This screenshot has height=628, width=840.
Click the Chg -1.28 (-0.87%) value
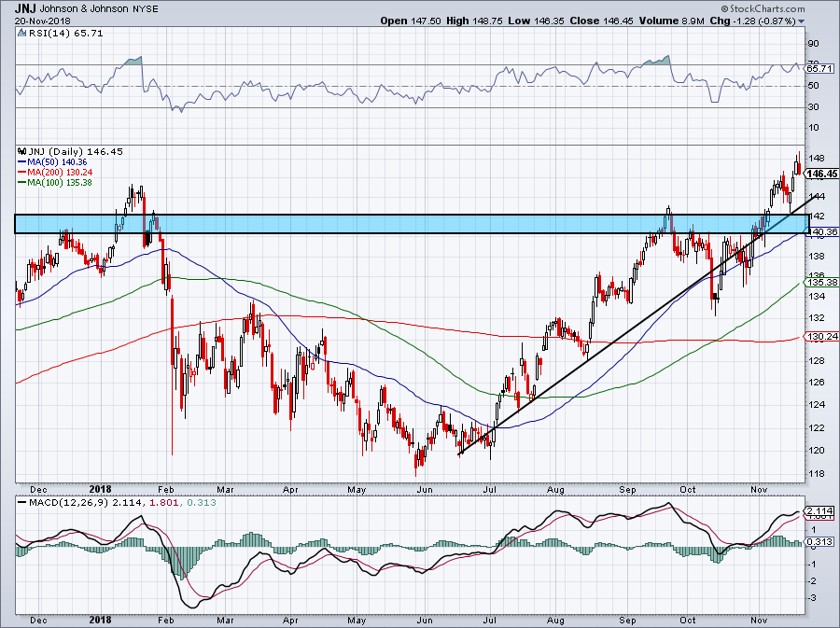(752, 21)
